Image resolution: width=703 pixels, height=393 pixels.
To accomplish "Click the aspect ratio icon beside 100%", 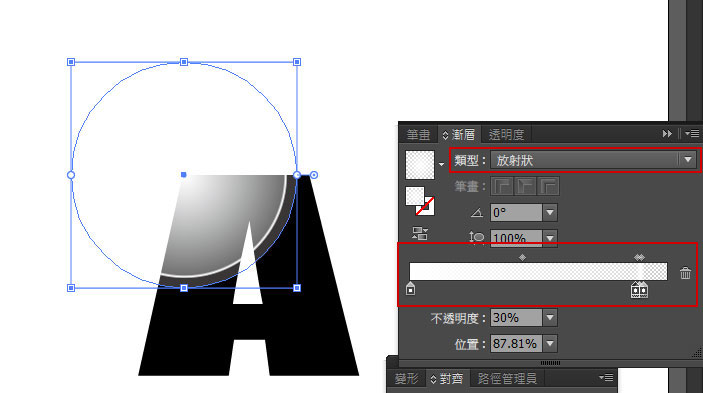I will 477,237.
